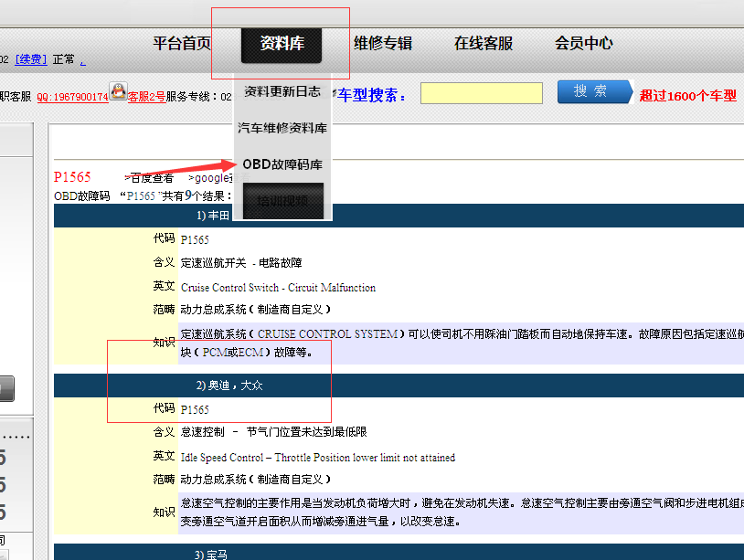Click the Toyota P1565 code value
Viewport: 744px width, 560px height.
[195, 240]
